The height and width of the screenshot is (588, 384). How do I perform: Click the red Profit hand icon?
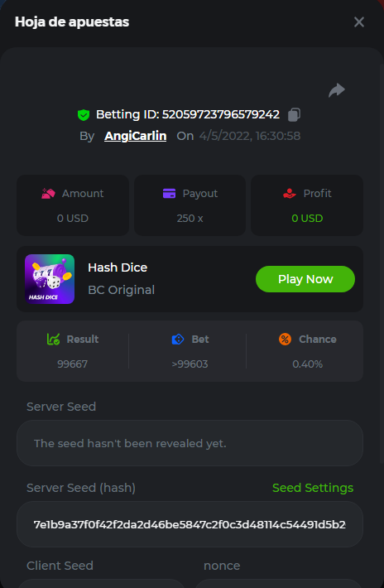click(290, 194)
